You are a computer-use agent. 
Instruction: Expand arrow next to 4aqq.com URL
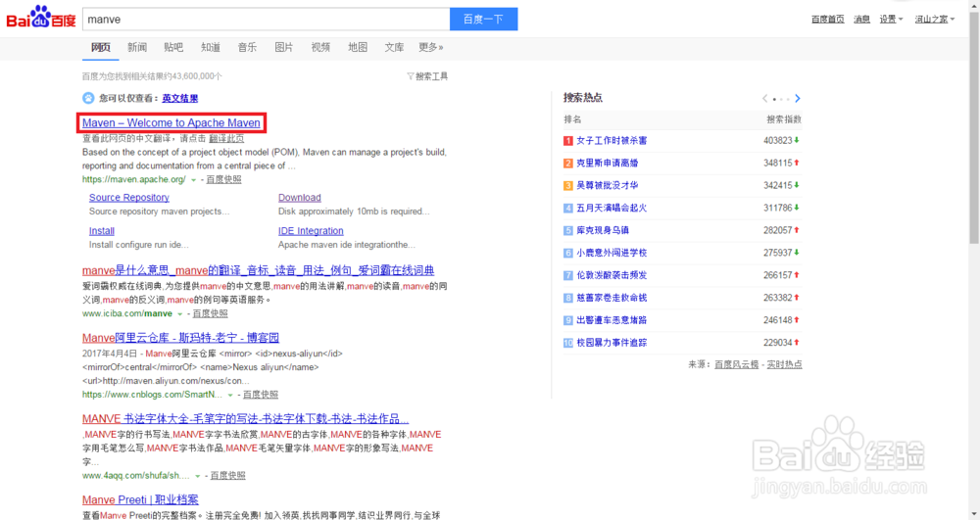tap(198, 476)
